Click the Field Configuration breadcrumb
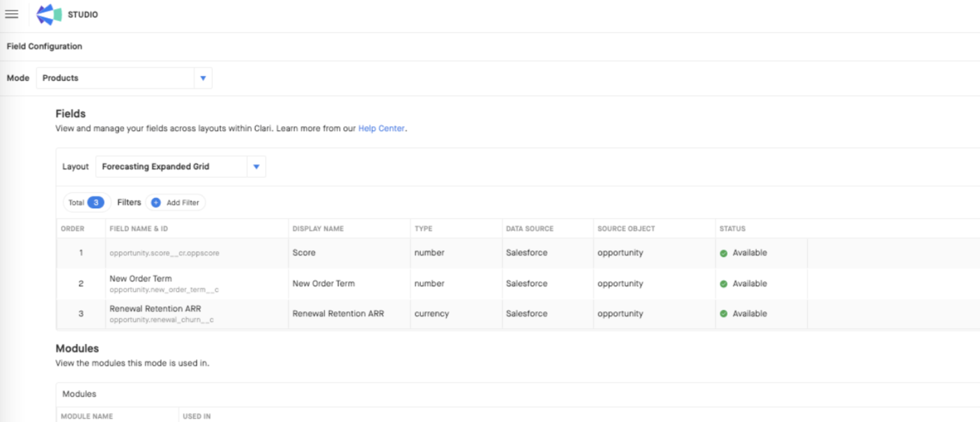This screenshot has height=422, width=980. (x=45, y=47)
